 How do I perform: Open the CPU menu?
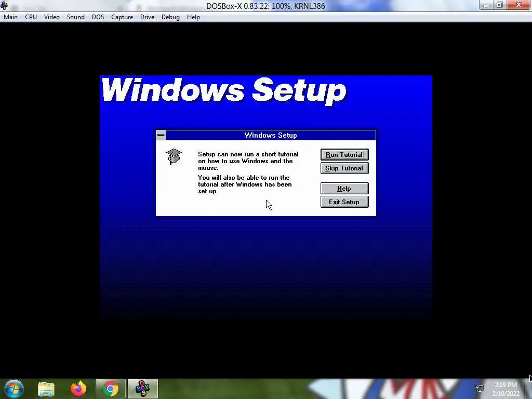click(31, 17)
